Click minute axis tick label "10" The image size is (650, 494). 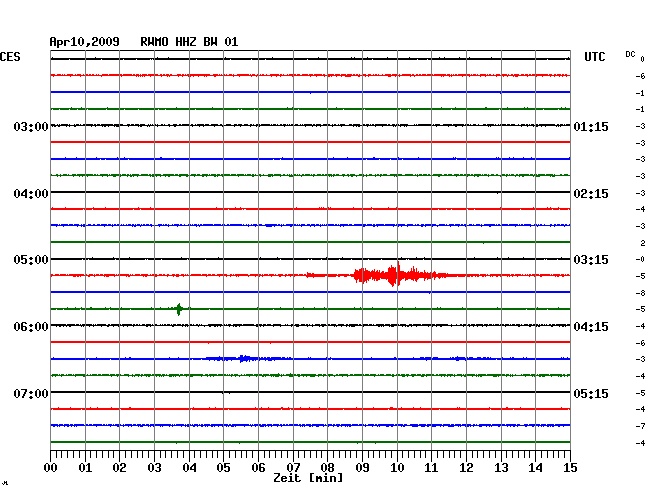397,467
